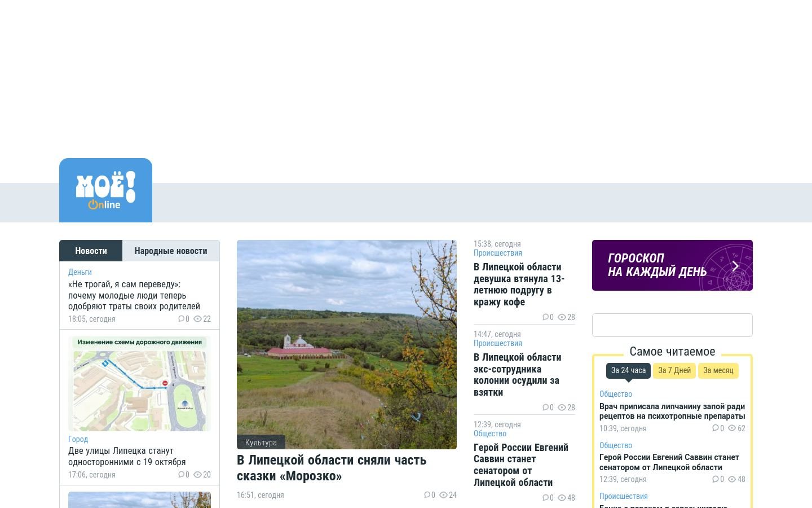The width and height of the screenshot is (812, 508).
Task: Open «Врач приписала липчанину запой» article
Action: point(672,411)
